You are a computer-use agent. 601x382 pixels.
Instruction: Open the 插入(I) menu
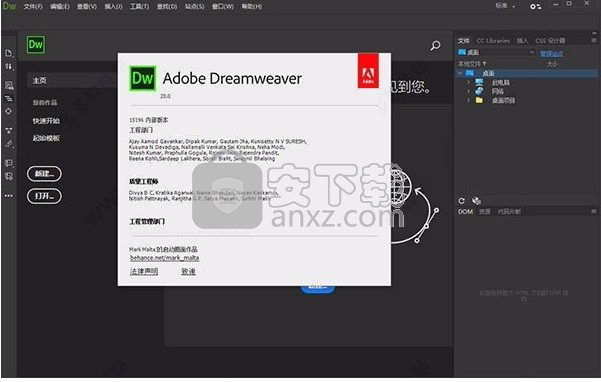point(113,7)
